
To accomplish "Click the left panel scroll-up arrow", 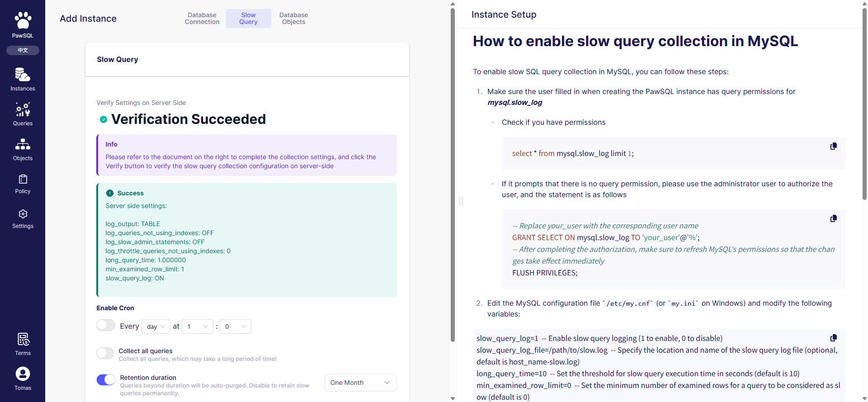I will [x=453, y=4].
